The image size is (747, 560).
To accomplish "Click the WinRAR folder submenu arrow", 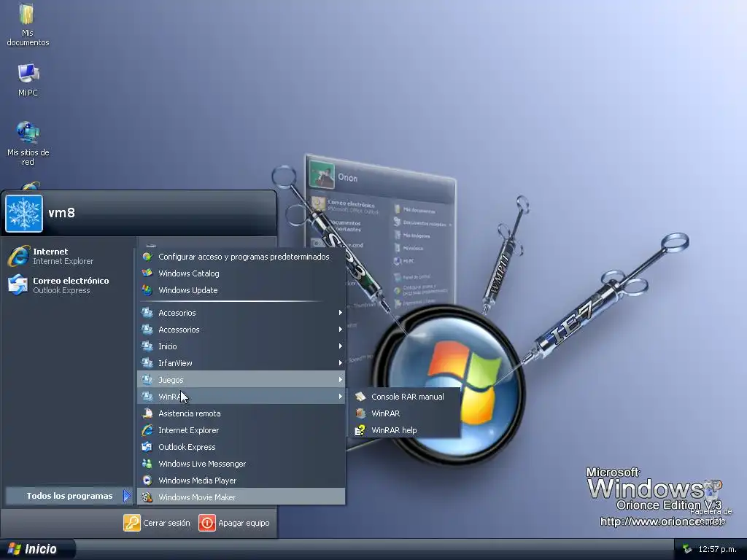I will click(340, 396).
